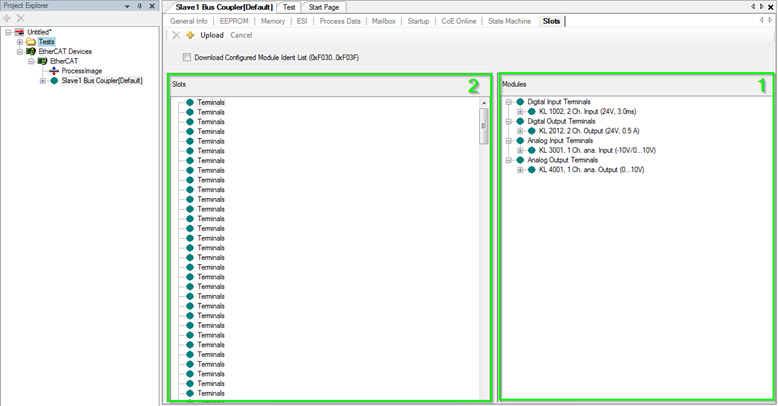Image resolution: width=778 pixels, height=406 pixels.
Task: Enable Download Configured Module Ident List checkbox
Action: click(187, 58)
